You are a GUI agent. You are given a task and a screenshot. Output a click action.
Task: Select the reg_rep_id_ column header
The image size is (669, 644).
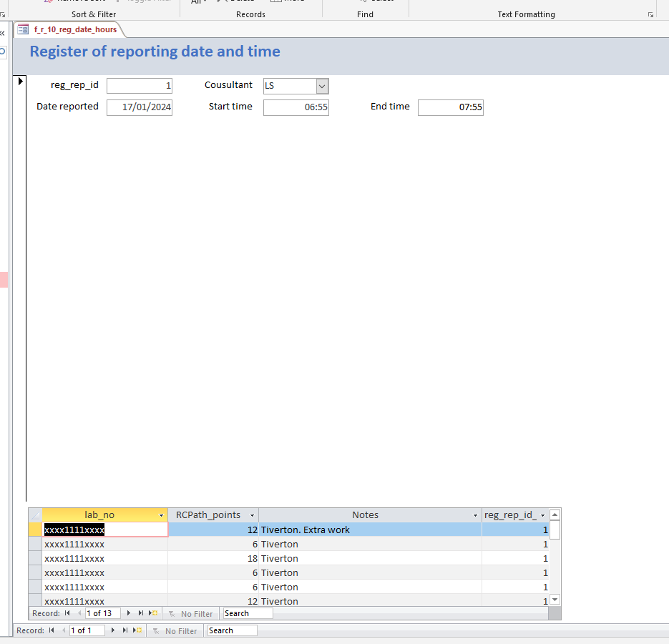(510, 515)
